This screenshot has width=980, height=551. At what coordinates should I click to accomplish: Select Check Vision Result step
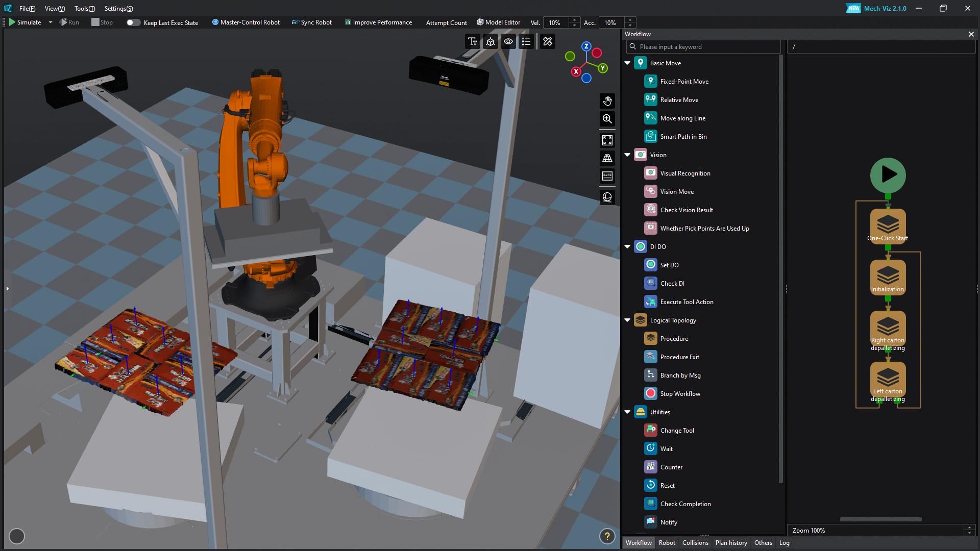click(x=687, y=210)
